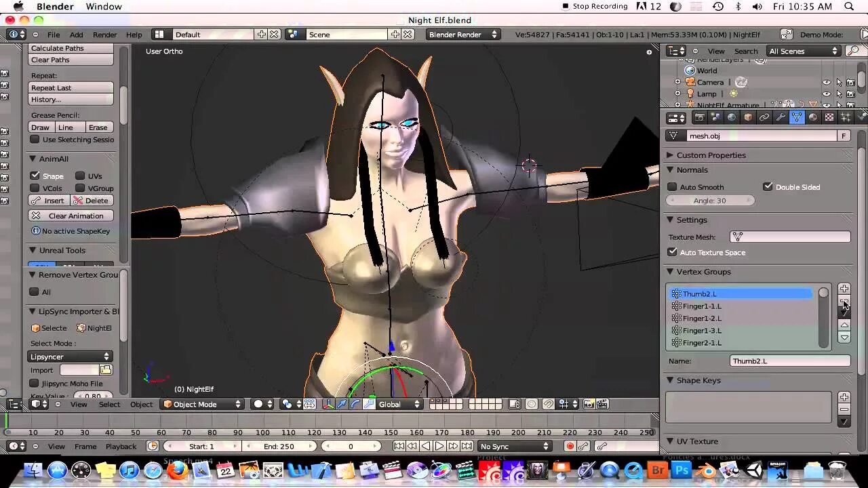Open the Object Mode dropdown

point(202,404)
